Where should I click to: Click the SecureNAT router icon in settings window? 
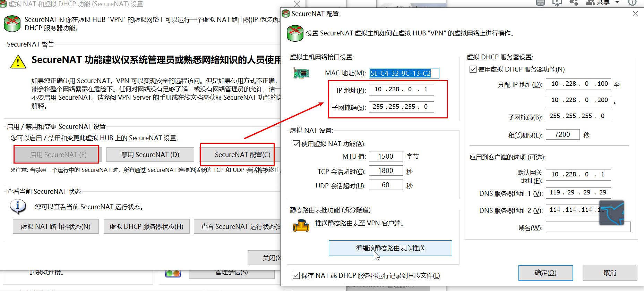click(12, 24)
